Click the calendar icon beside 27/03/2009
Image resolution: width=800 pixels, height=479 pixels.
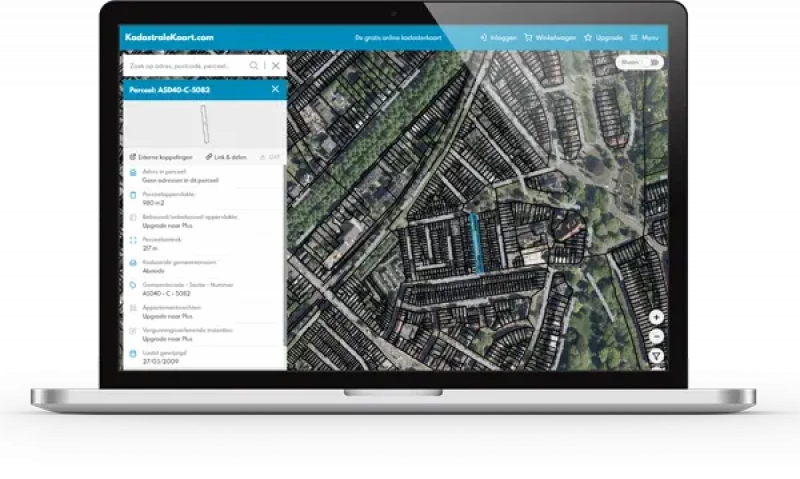click(x=133, y=353)
